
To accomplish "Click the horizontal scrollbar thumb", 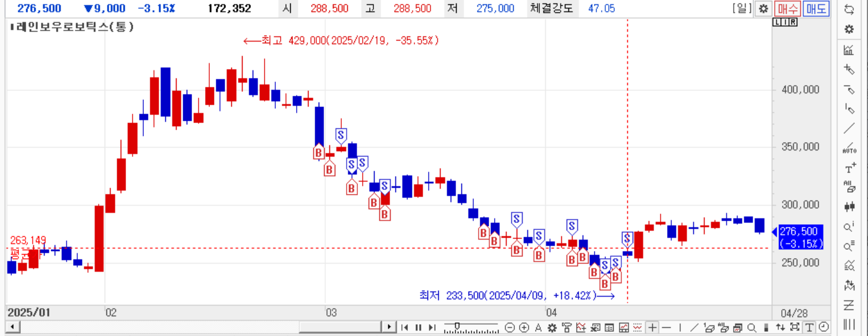I will pyautogui.click(x=340, y=327).
